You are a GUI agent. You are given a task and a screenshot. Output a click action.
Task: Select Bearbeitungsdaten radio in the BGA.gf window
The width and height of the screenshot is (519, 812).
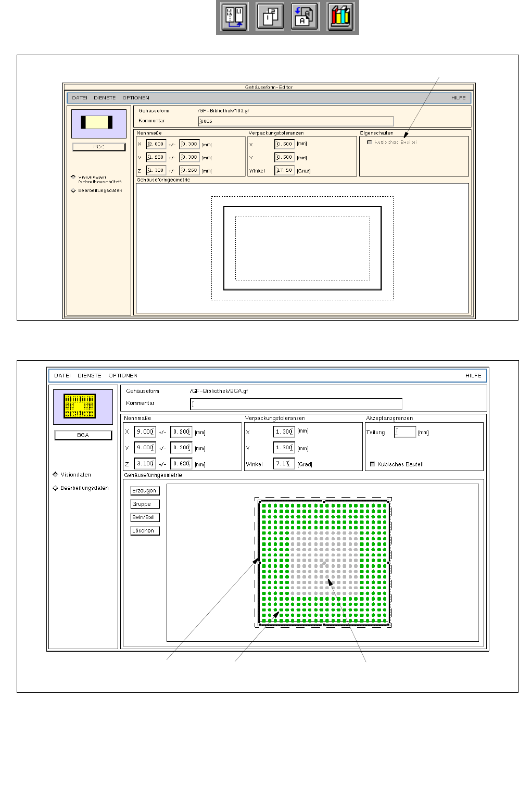[55, 488]
